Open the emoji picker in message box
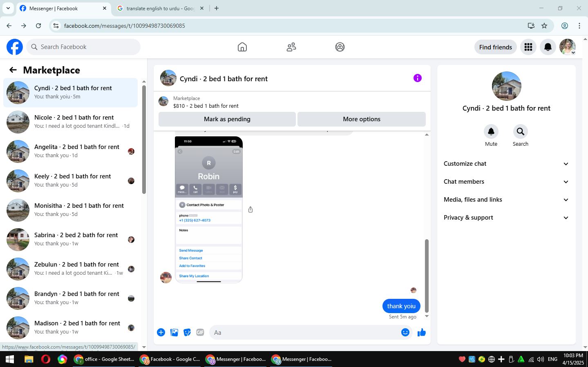This screenshot has width=588, height=367. coord(405,332)
